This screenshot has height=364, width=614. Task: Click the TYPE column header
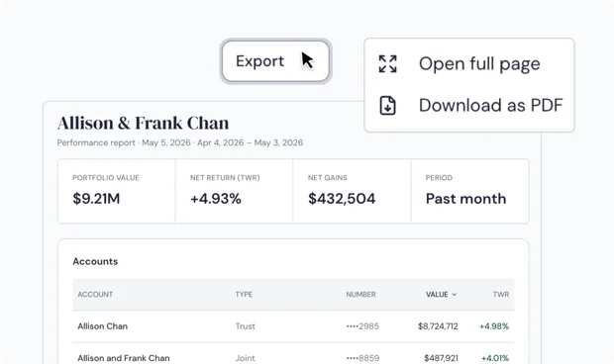click(244, 295)
